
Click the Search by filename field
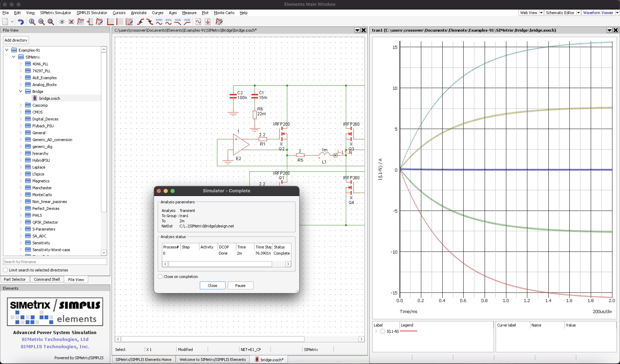tap(55, 262)
